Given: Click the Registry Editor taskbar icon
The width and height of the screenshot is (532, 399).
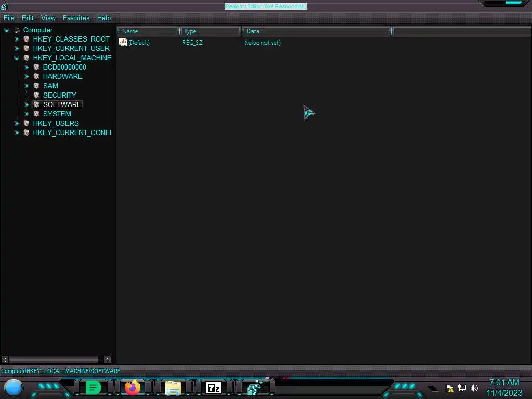Looking at the screenshot, I should 255,388.
